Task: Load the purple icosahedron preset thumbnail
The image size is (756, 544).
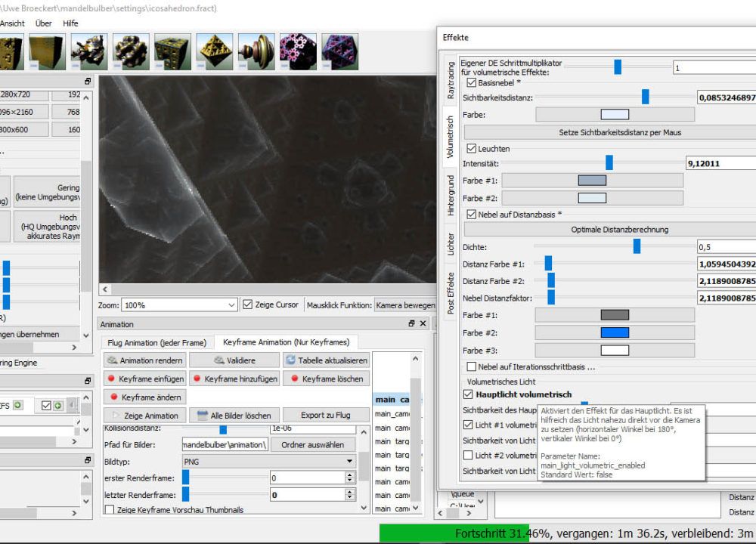Action: pyautogui.click(x=340, y=51)
